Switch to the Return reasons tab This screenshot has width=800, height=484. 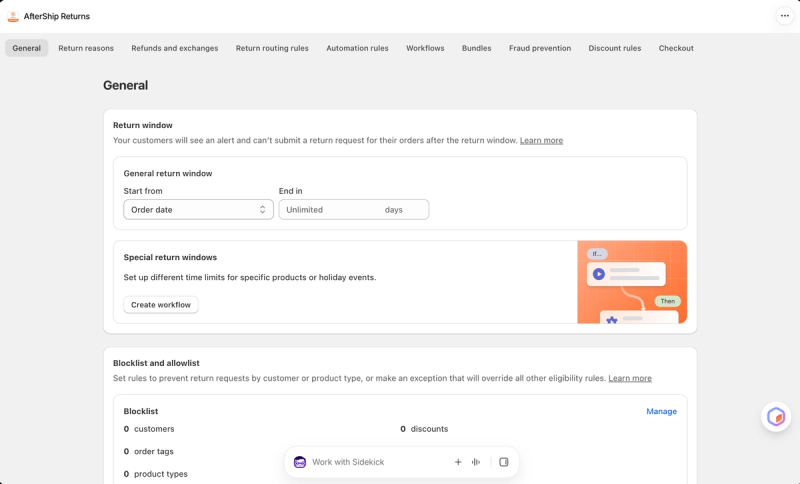(86, 48)
